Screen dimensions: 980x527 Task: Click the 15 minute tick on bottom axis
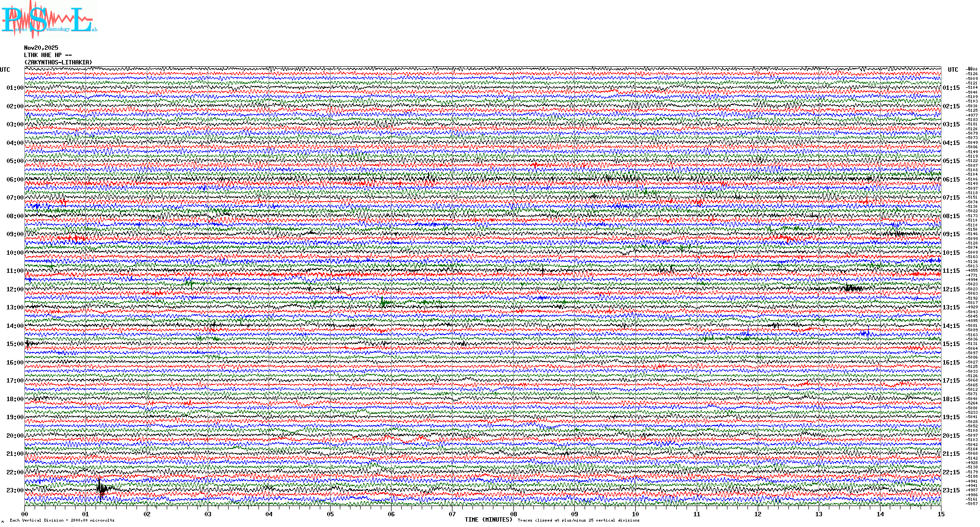(941, 514)
